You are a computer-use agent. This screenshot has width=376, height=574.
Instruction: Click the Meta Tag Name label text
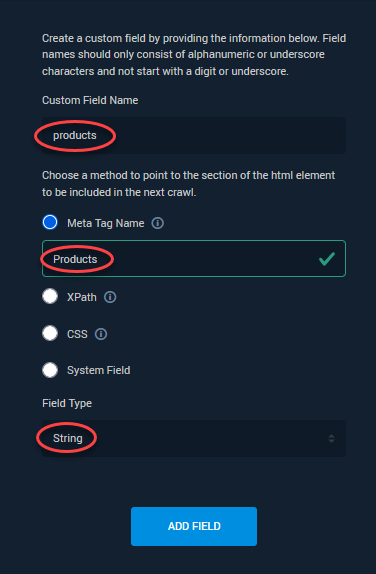pyautogui.click(x=105, y=223)
